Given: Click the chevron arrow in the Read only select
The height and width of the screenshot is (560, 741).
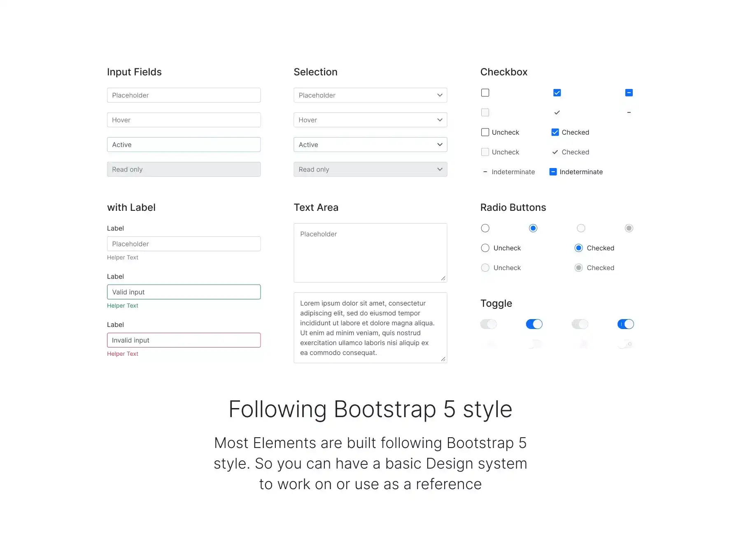Looking at the screenshot, I should point(440,169).
